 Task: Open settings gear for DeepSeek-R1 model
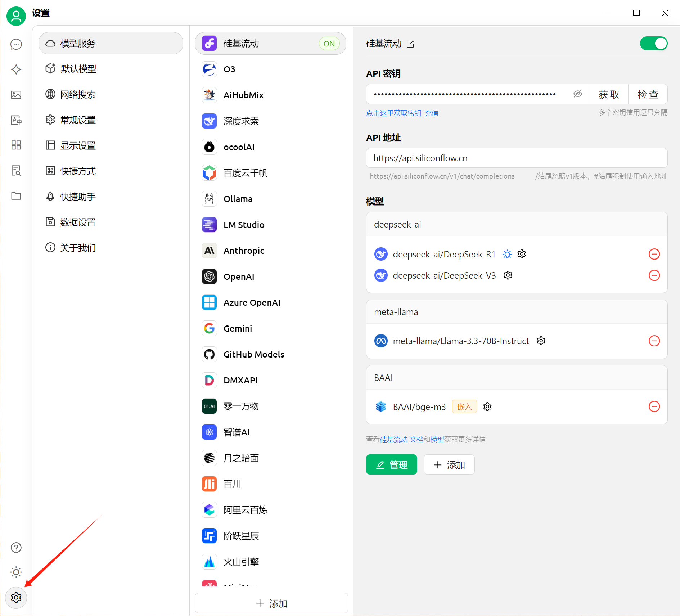click(x=522, y=254)
